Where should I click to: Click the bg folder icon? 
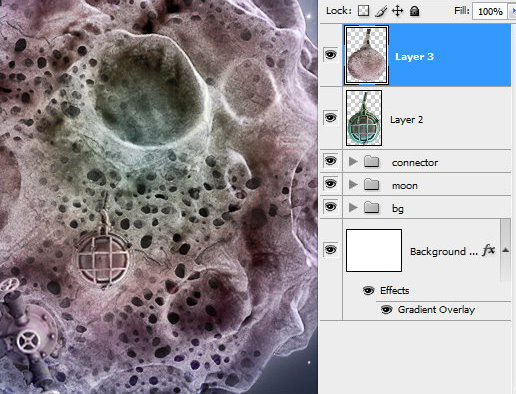coord(371,207)
